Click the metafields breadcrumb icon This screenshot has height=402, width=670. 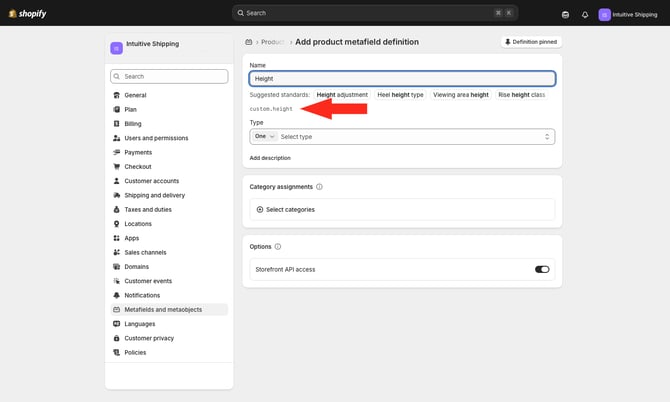point(248,42)
